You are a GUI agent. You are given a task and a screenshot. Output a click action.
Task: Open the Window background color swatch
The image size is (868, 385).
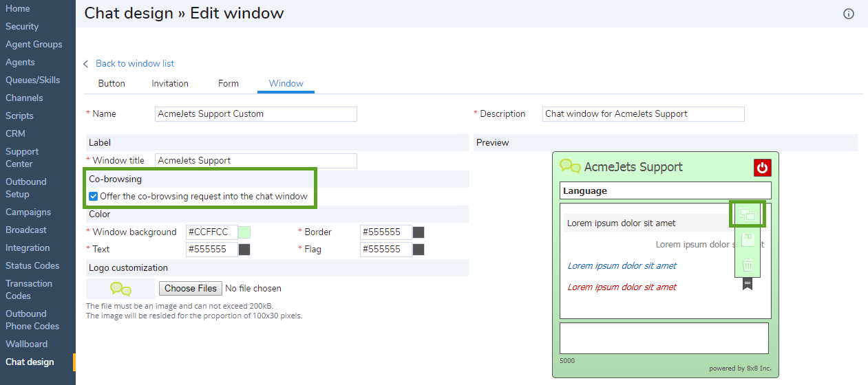point(244,232)
